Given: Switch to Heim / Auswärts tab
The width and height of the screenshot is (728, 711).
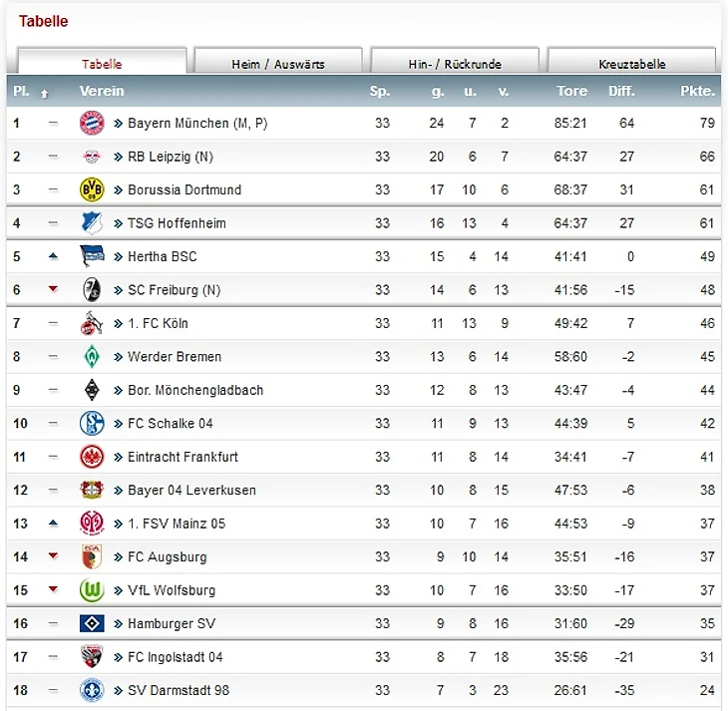Looking at the screenshot, I should (x=278, y=63).
